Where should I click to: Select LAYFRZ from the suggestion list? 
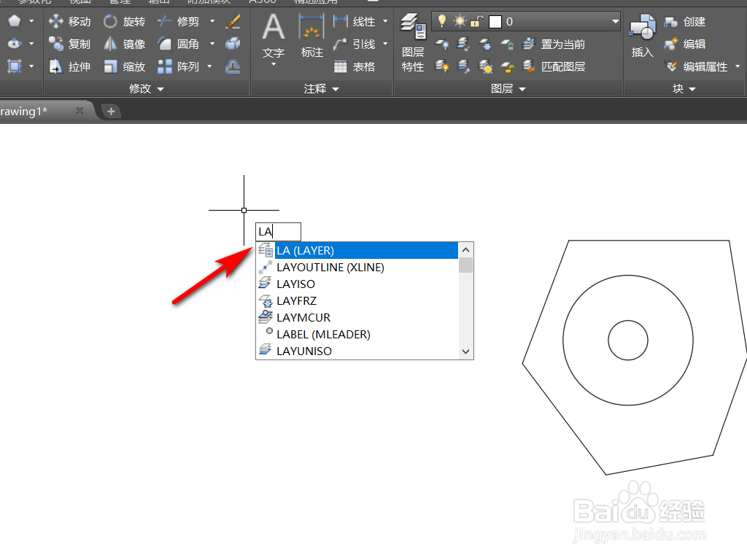coord(357,300)
